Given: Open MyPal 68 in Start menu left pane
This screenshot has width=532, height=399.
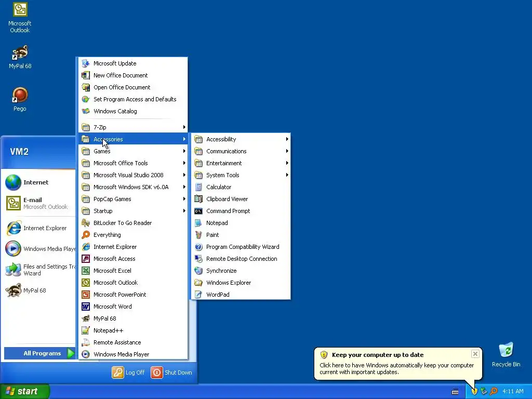Looking at the screenshot, I should 39,290.
